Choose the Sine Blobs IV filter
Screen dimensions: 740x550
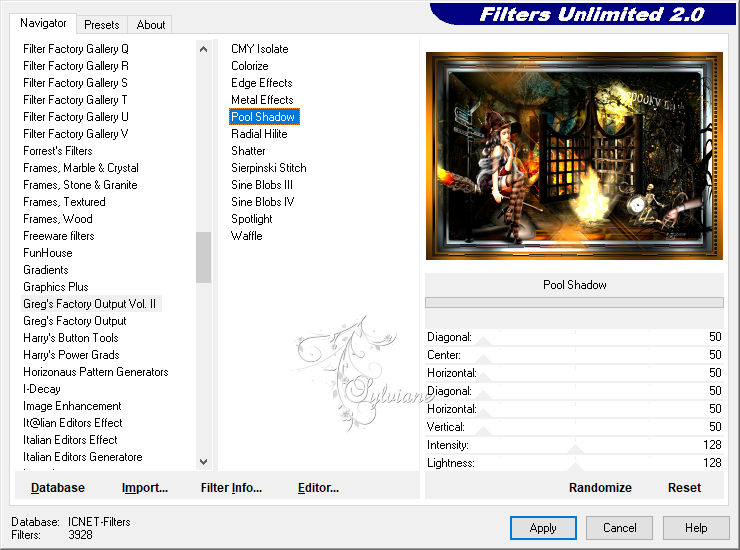[x=262, y=202]
